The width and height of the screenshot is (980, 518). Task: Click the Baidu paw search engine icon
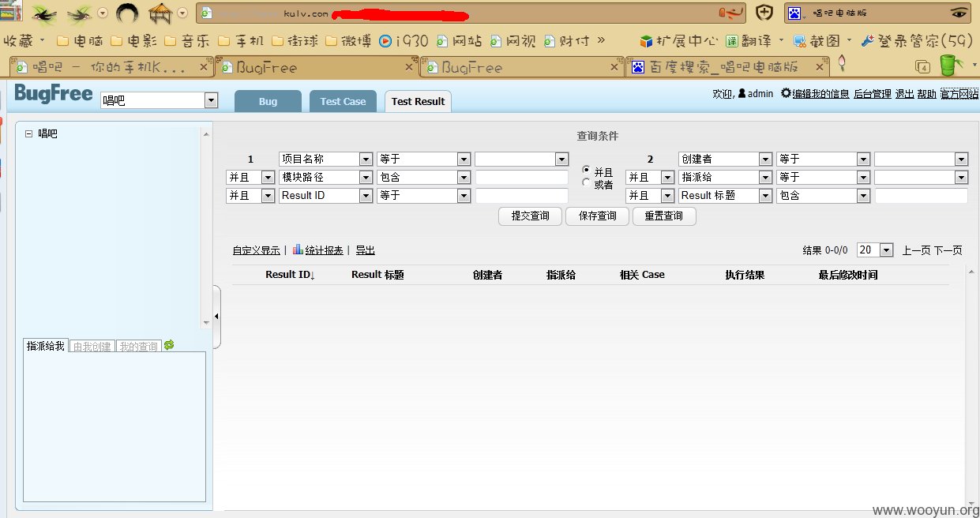[794, 13]
